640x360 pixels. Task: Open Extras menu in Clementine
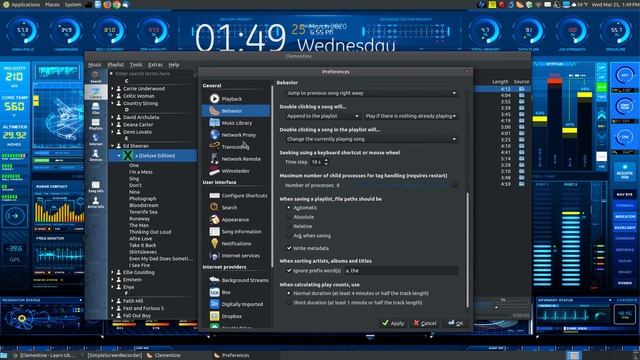(155, 65)
